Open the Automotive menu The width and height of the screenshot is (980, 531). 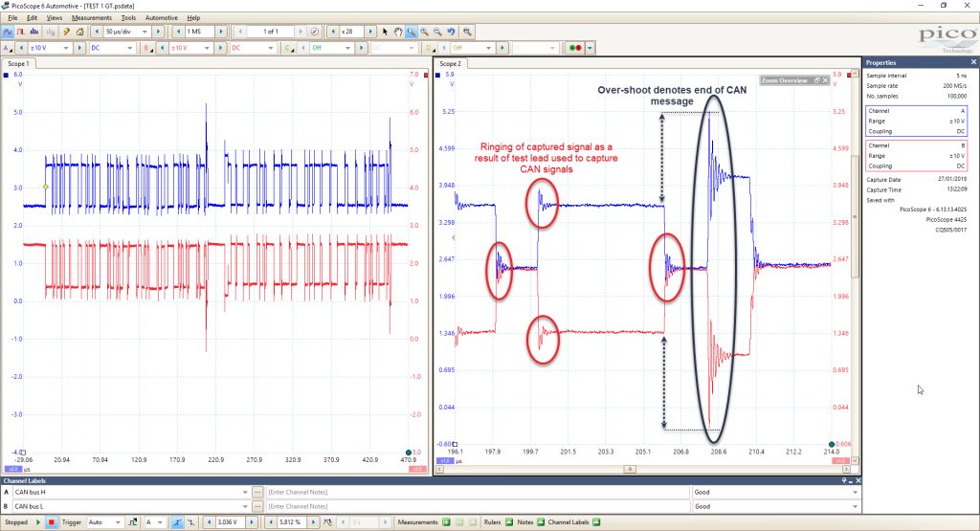click(161, 17)
